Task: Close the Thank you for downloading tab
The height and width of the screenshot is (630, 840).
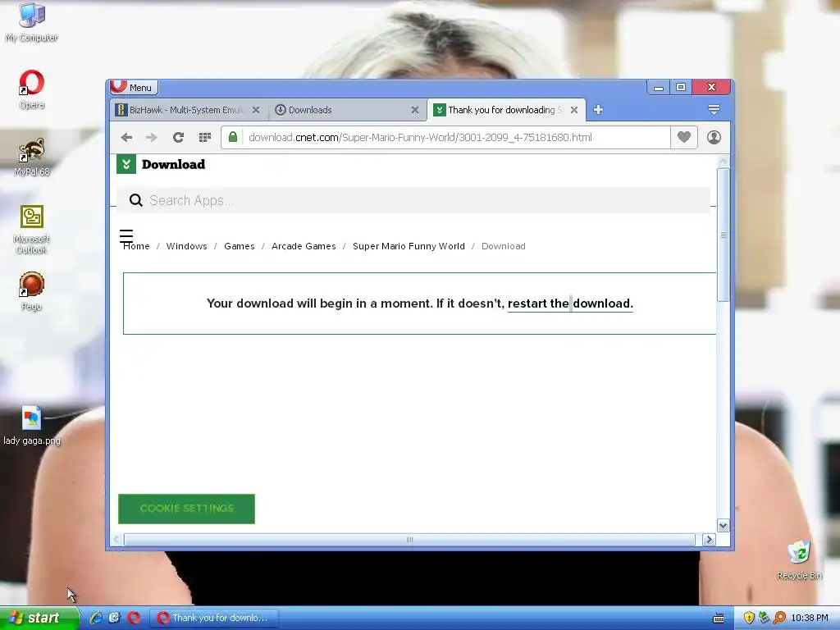Action: [x=574, y=110]
